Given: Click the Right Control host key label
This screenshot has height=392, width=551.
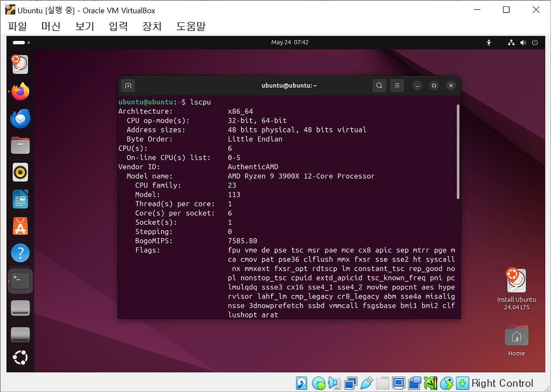Looking at the screenshot, I should [x=502, y=383].
